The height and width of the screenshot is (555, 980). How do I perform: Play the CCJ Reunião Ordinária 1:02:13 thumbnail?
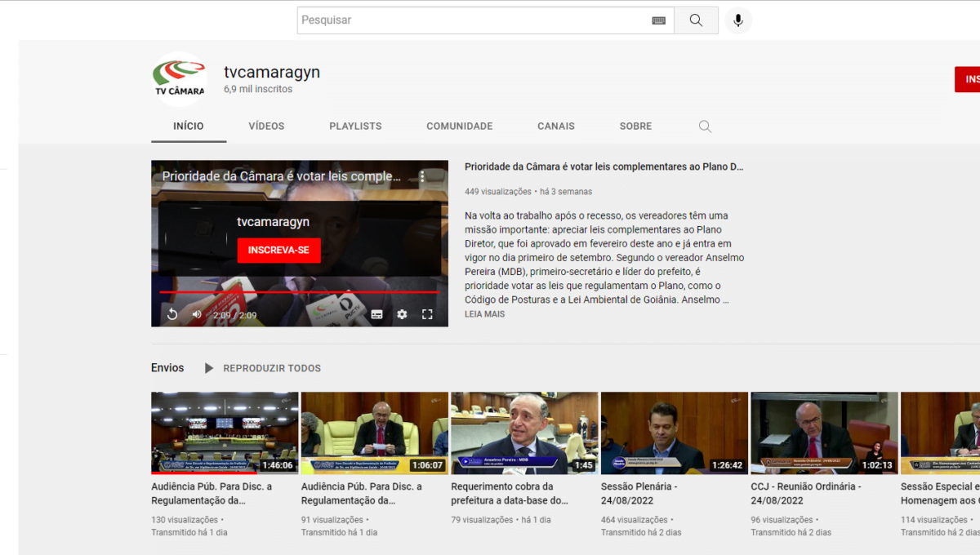coord(825,433)
